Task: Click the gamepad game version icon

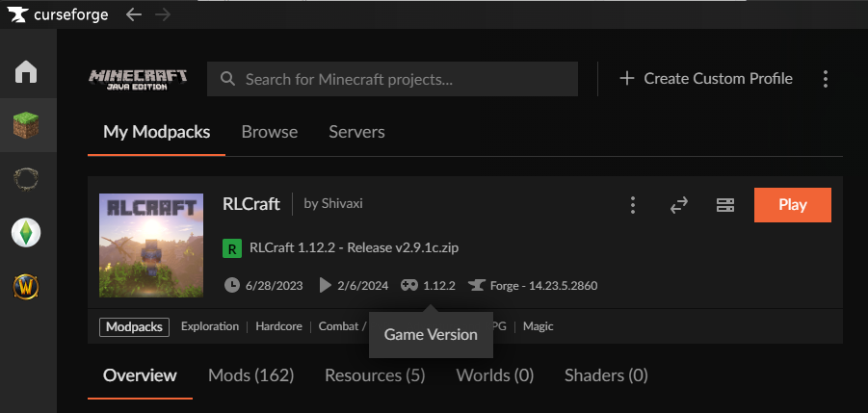Action: 409,285
